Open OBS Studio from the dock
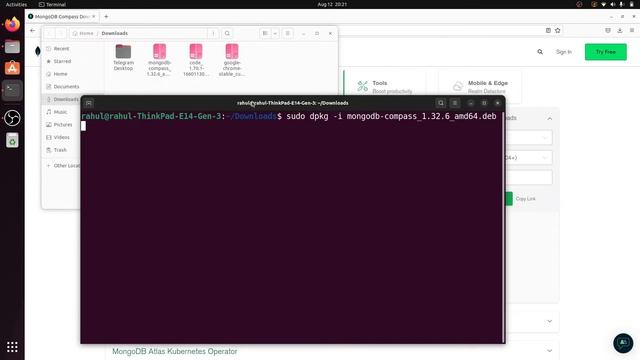 pos(12,118)
